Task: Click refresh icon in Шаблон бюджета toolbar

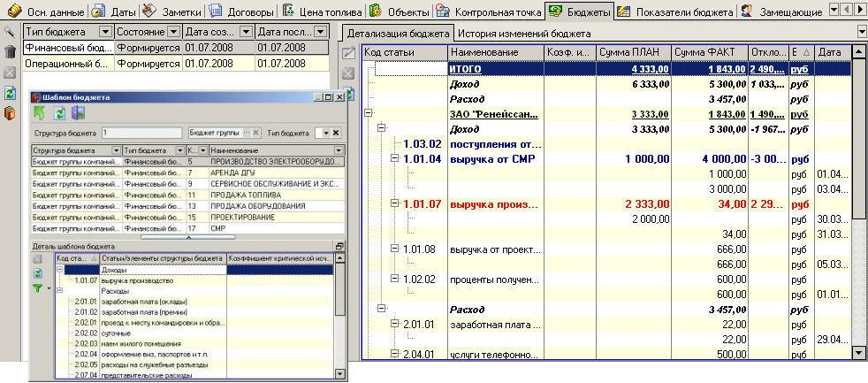Action: (x=60, y=113)
